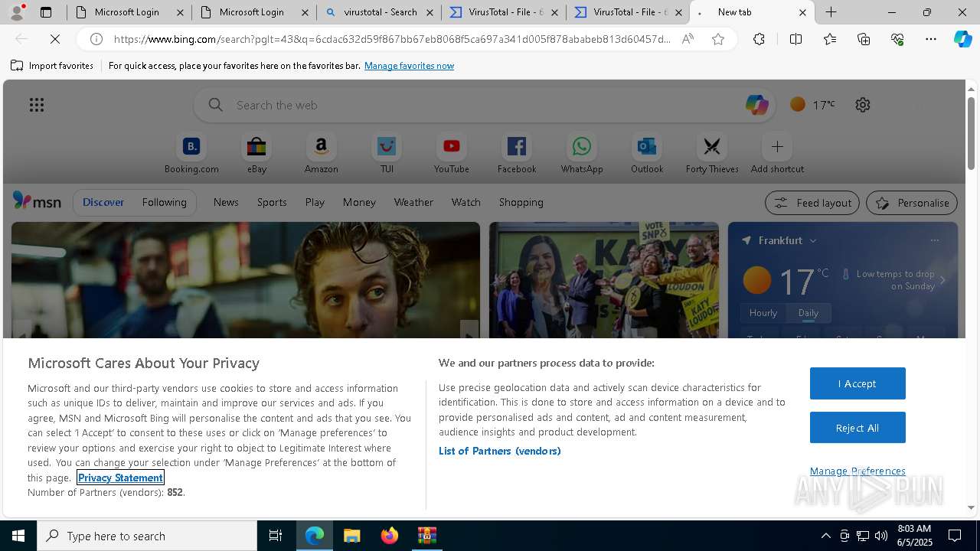Viewport: 980px width, 551px height.
Task: Open Tab actions menu
Action: pos(46,12)
